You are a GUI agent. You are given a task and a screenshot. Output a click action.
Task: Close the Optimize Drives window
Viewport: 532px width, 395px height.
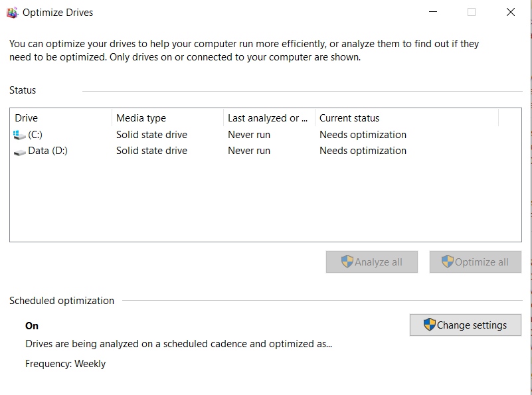510,12
